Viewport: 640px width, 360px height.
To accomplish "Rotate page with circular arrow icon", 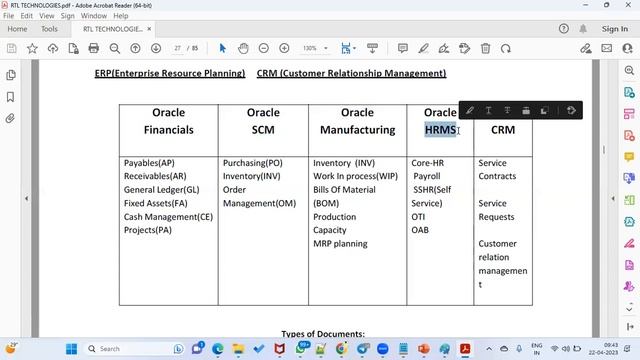I will pyautogui.click(x=506, y=49).
